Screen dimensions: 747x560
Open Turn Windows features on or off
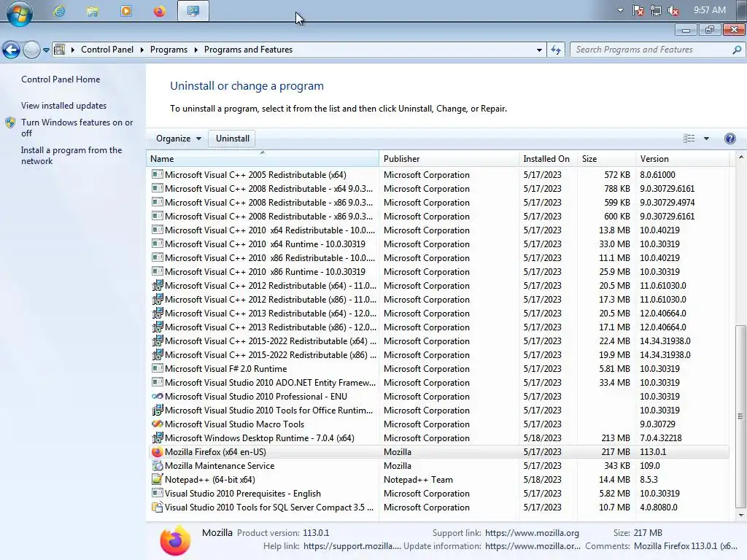pos(77,128)
